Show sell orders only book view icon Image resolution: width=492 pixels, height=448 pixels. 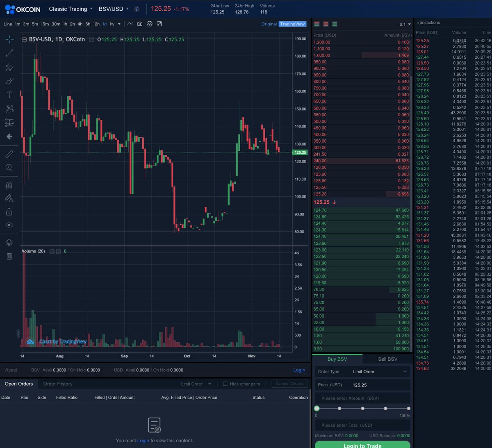pyautogui.click(x=326, y=24)
